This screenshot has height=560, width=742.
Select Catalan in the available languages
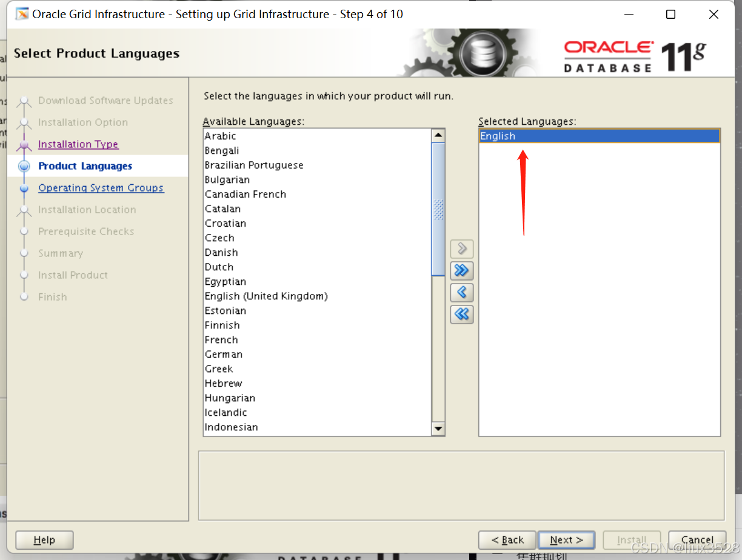pyautogui.click(x=317, y=209)
